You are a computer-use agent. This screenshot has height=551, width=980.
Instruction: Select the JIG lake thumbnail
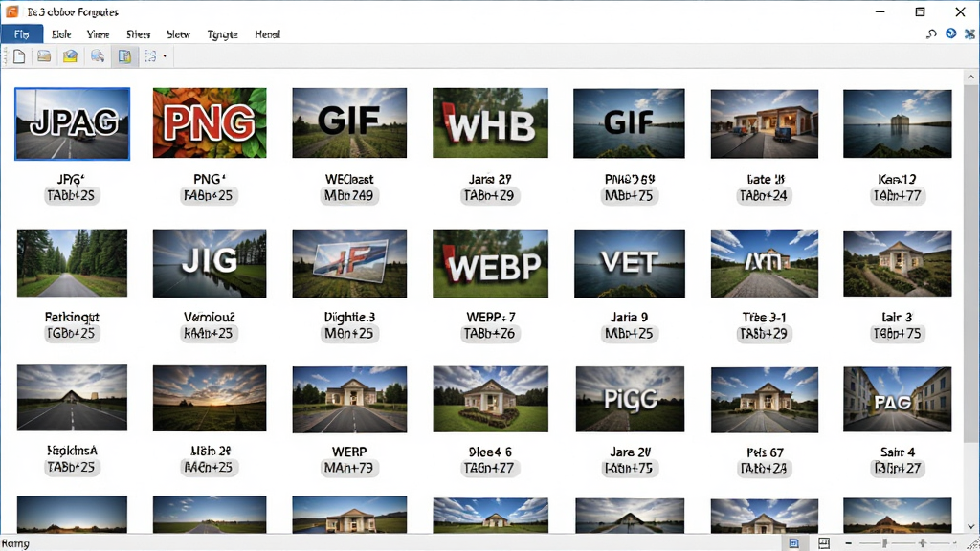pyautogui.click(x=210, y=263)
